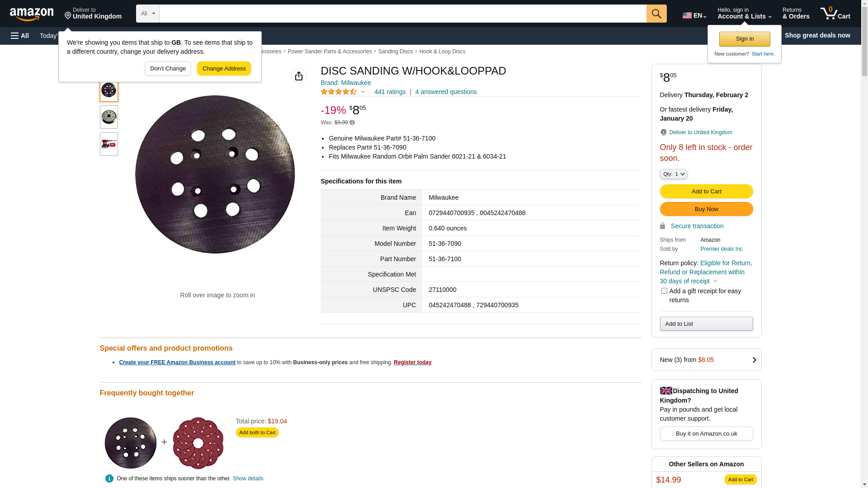Click the star rating icons
868x488 pixels.
pos(339,92)
